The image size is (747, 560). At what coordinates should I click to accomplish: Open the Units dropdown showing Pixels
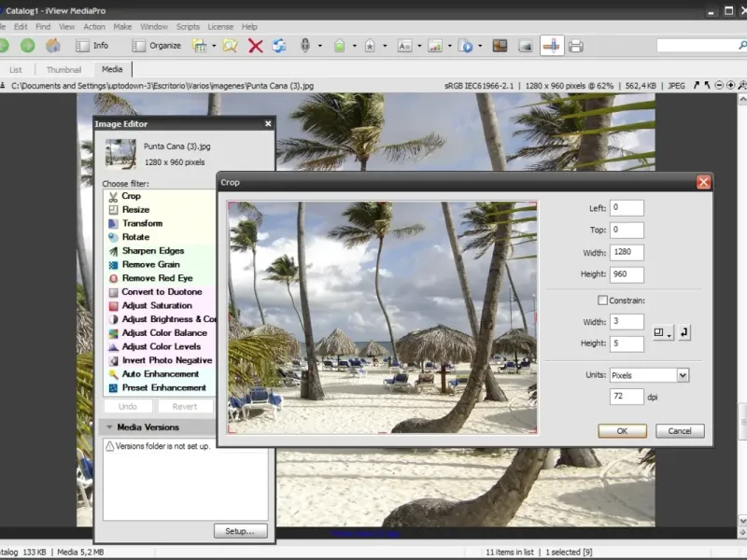pyautogui.click(x=649, y=375)
